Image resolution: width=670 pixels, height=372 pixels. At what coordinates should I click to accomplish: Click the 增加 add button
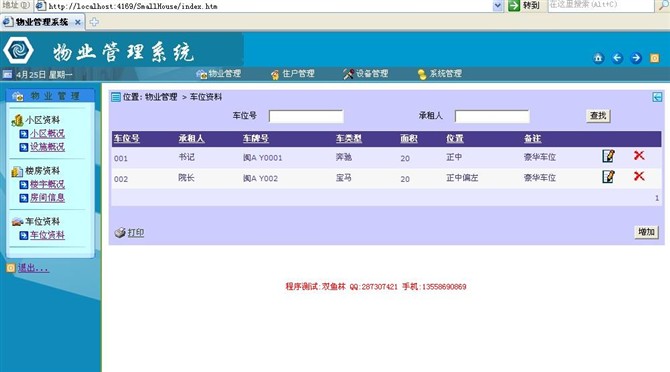[646, 232]
